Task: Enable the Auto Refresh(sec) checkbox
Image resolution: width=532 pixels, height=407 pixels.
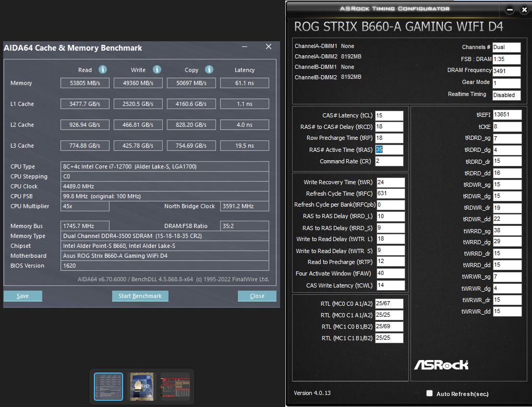Action: coord(430,393)
